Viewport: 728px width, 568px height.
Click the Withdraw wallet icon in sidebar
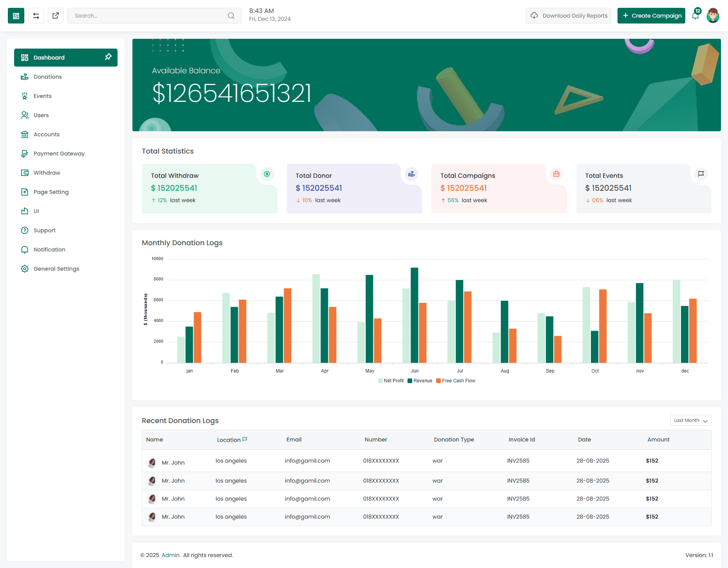pos(25,173)
